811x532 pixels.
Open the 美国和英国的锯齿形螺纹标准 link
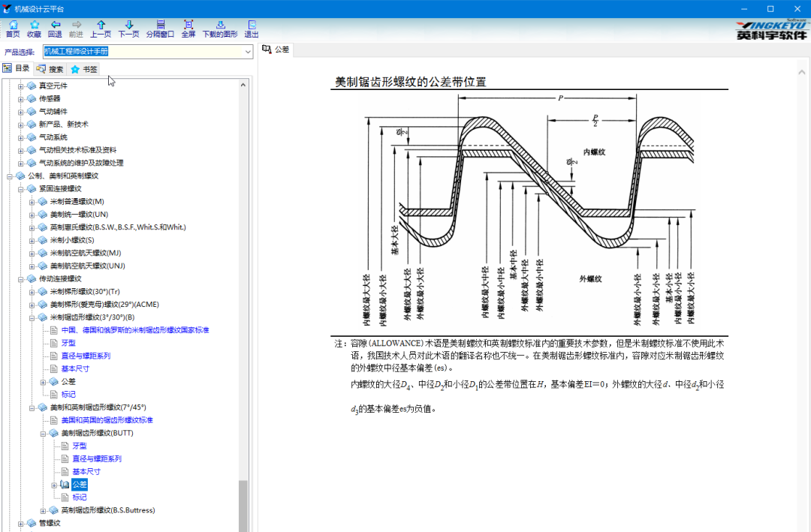pos(107,420)
